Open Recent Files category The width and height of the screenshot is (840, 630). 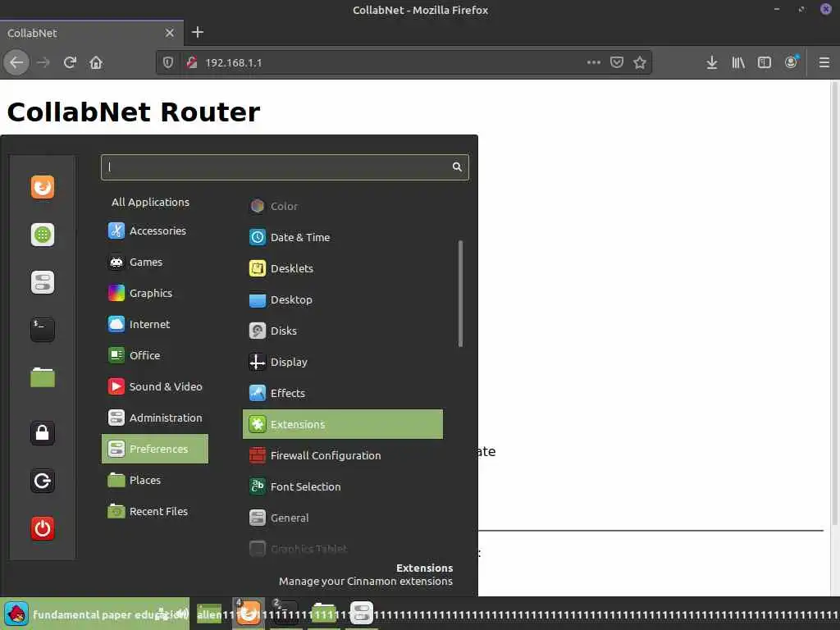[x=155, y=511]
